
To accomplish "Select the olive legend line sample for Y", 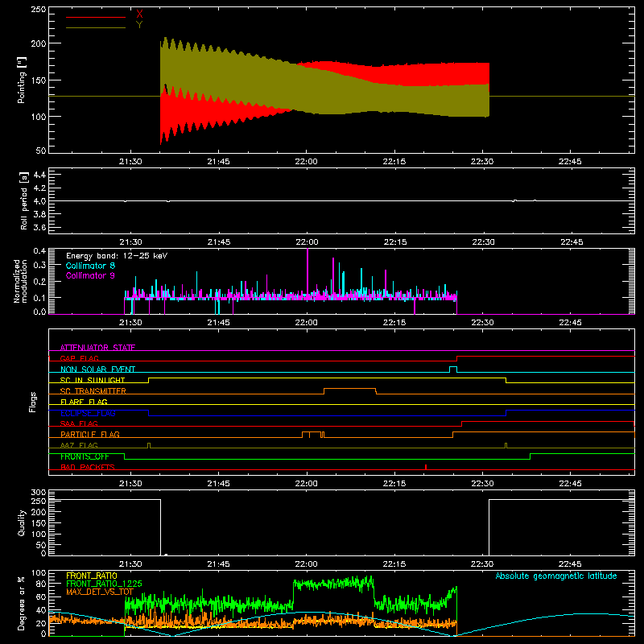I will pyautogui.click(x=96, y=27).
